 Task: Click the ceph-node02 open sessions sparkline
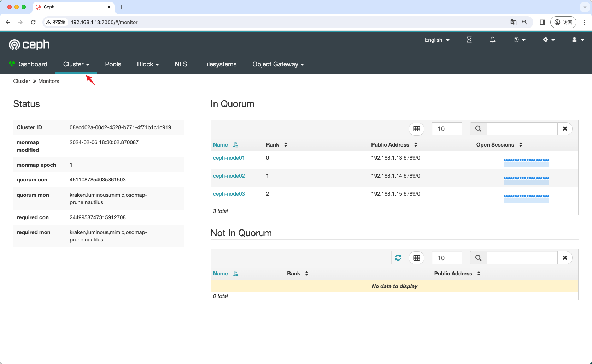click(x=526, y=180)
